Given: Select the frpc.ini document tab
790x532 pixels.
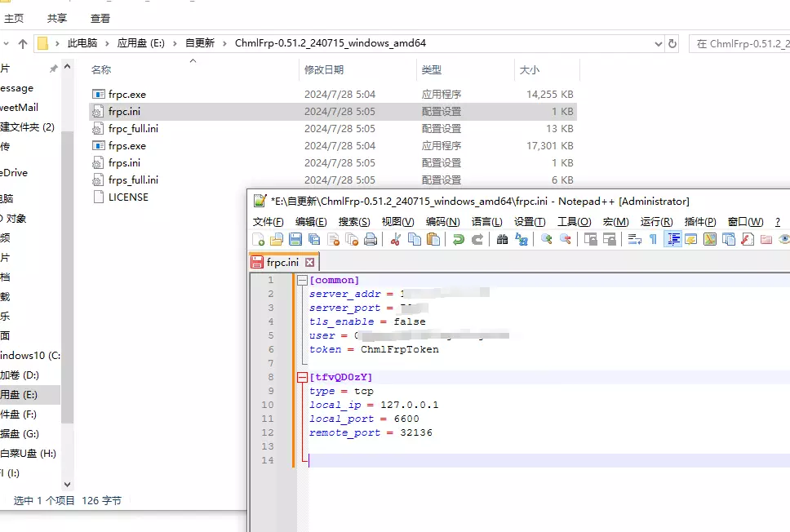Looking at the screenshot, I should pos(282,262).
